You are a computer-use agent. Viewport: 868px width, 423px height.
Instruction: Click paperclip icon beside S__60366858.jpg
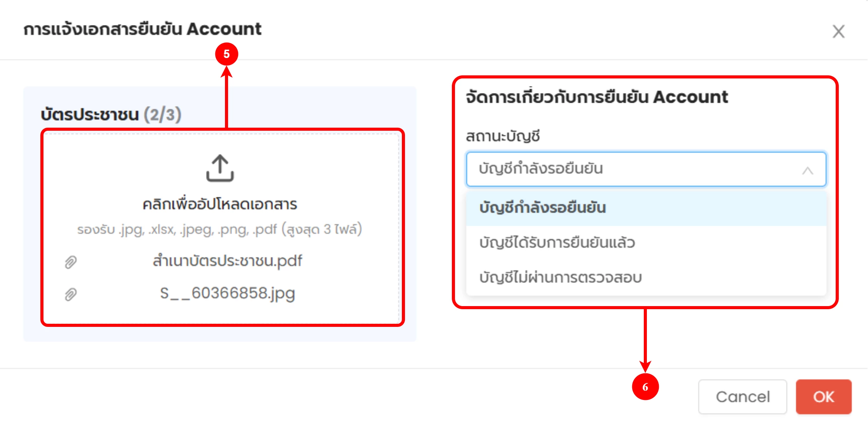click(x=71, y=294)
